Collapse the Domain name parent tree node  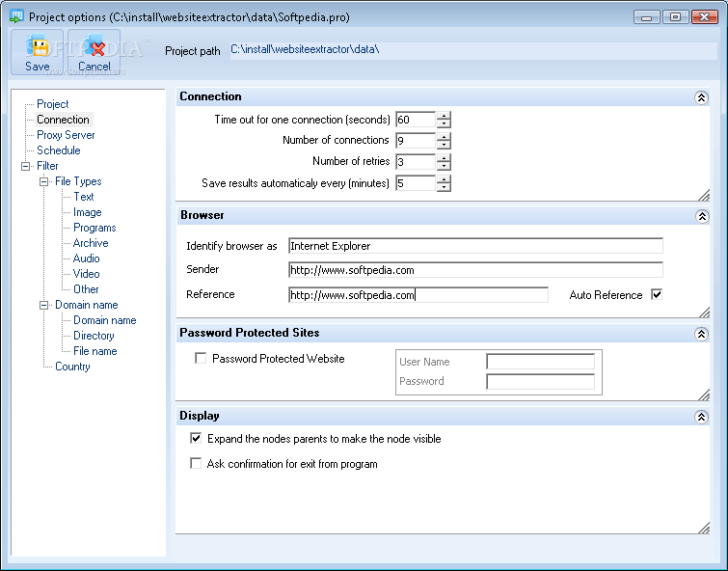[x=43, y=305]
